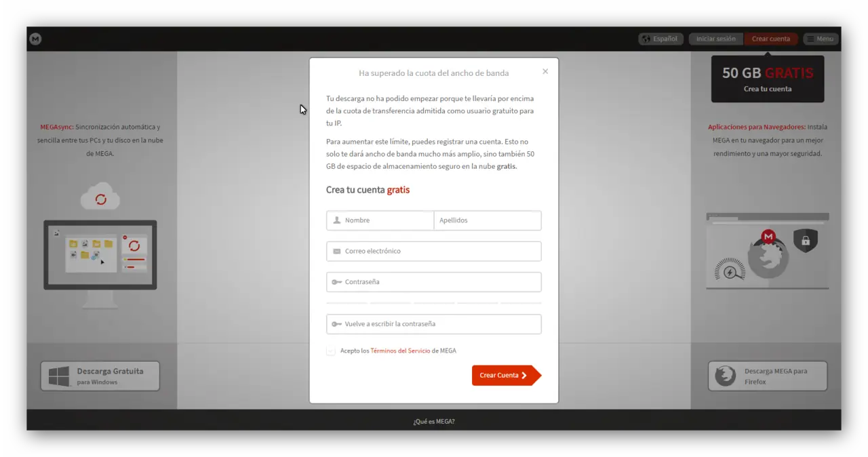Click the speedometer gauge icon
This screenshot has width=868, height=457.
pos(730,269)
